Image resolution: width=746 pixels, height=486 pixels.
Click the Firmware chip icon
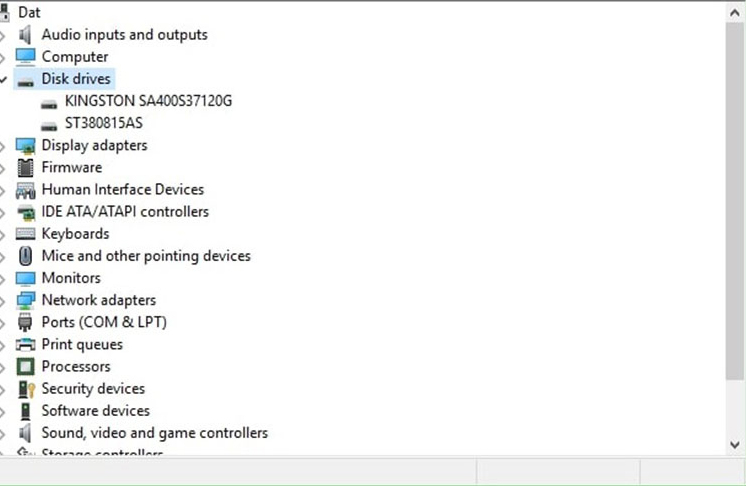[x=25, y=167]
